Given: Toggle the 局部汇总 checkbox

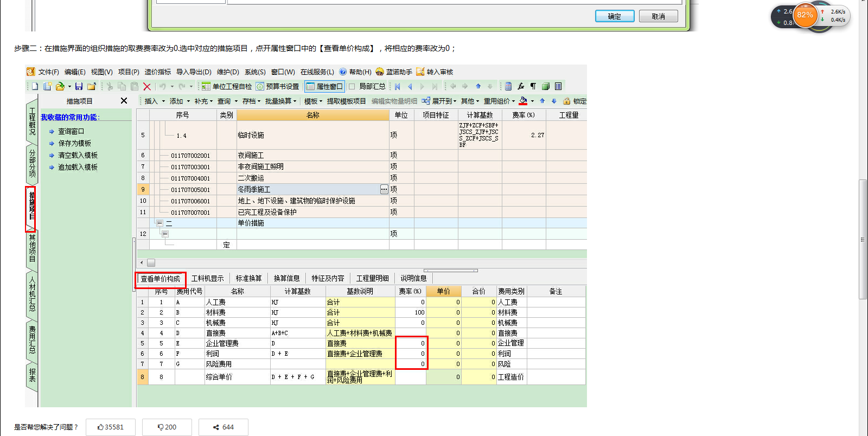Looking at the screenshot, I should (352, 86).
